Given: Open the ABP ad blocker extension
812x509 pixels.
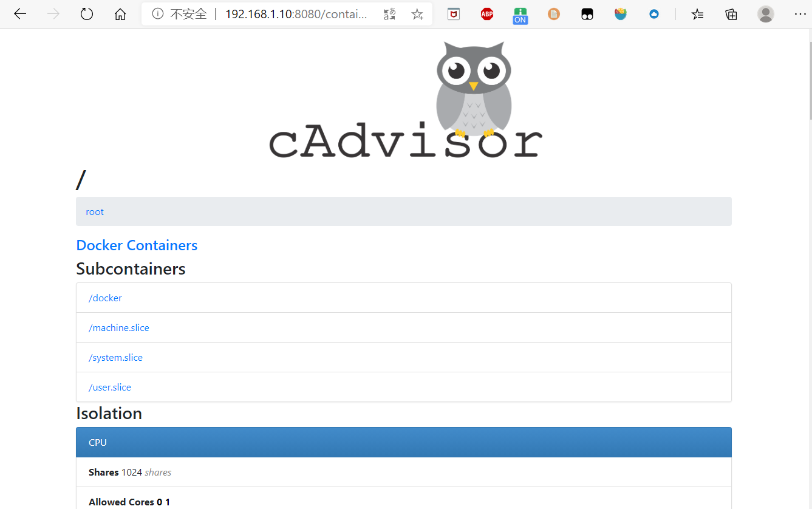Looking at the screenshot, I should click(x=487, y=14).
